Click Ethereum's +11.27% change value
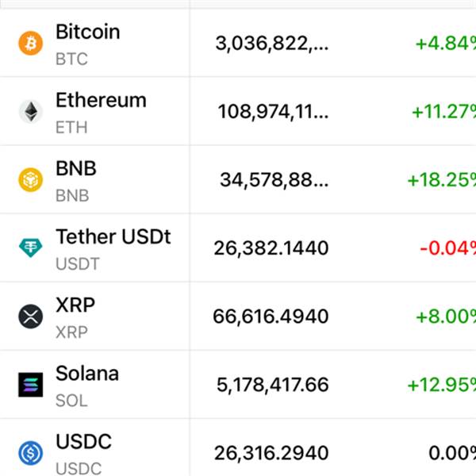 pyautogui.click(x=443, y=112)
